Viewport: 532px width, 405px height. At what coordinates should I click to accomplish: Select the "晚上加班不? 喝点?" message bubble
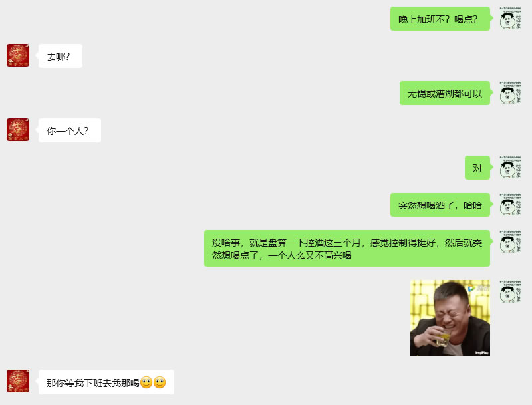[440, 19]
